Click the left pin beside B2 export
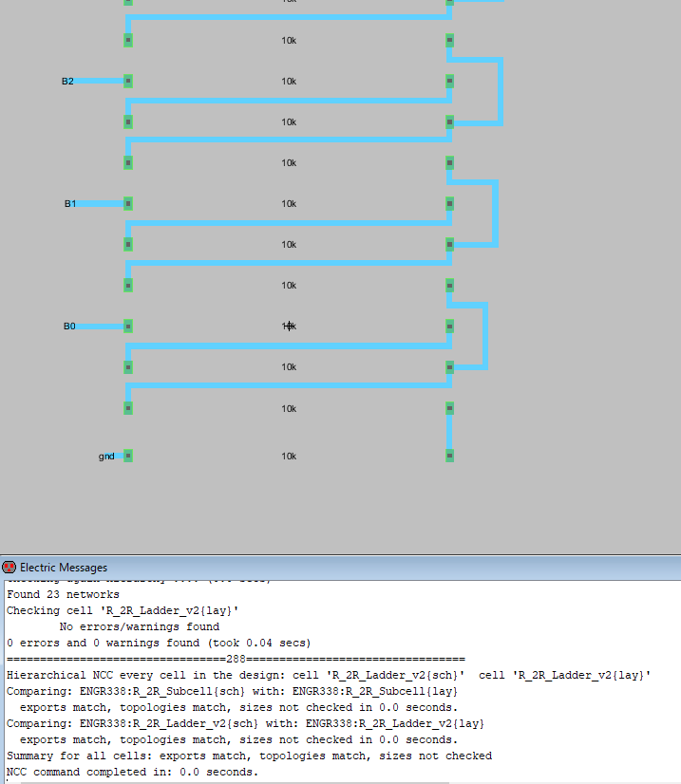This screenshot has height=784, width=681. tap(127, 82)
